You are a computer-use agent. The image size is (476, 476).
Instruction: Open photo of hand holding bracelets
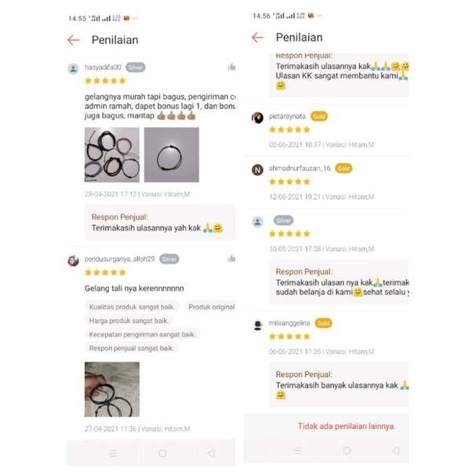(x=112, y=389)
